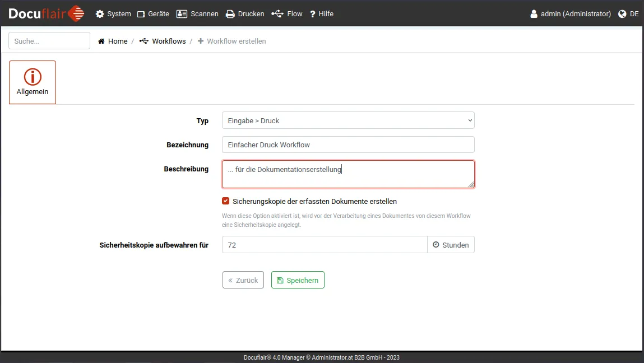
Task: Open the System gear menu
Action: (x=113, y=14)
